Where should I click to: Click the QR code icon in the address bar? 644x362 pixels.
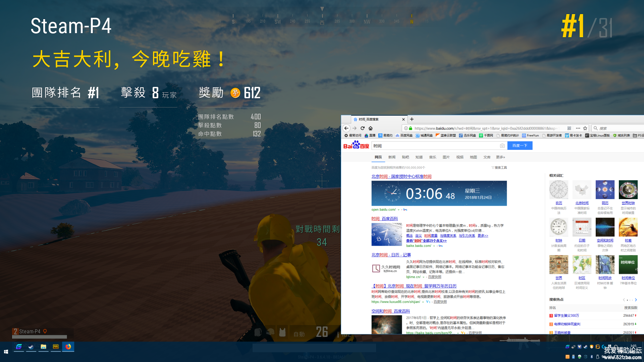pos(569,128)
